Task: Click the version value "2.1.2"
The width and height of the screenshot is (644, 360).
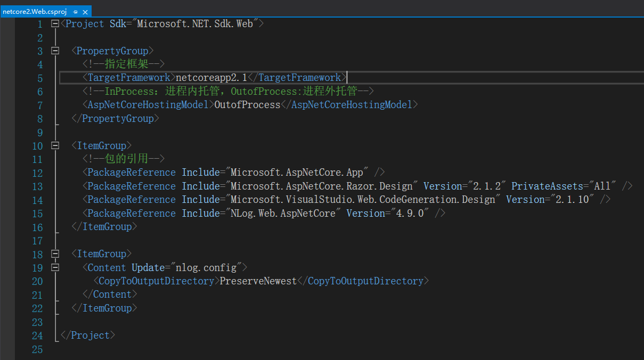Action: point(484,186)
